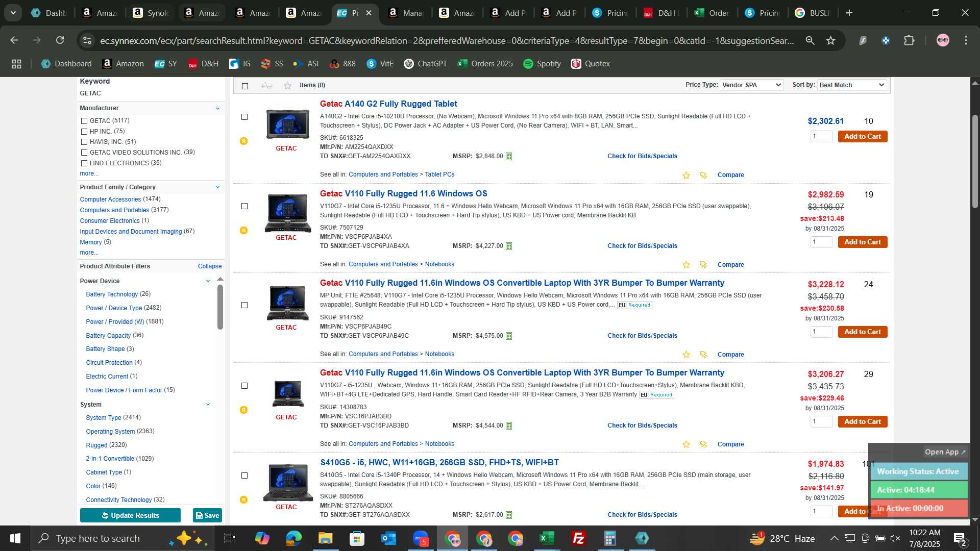Check the HP INC. (75) manufacturer filter

click(x=84, y=132)
